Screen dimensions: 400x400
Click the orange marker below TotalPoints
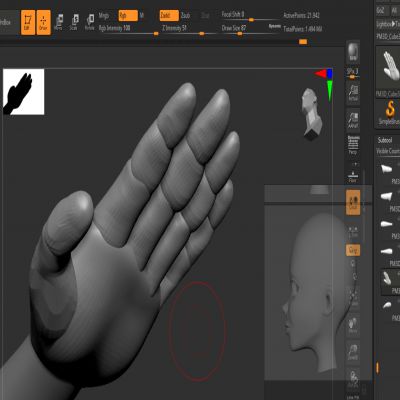click(303, 42)
